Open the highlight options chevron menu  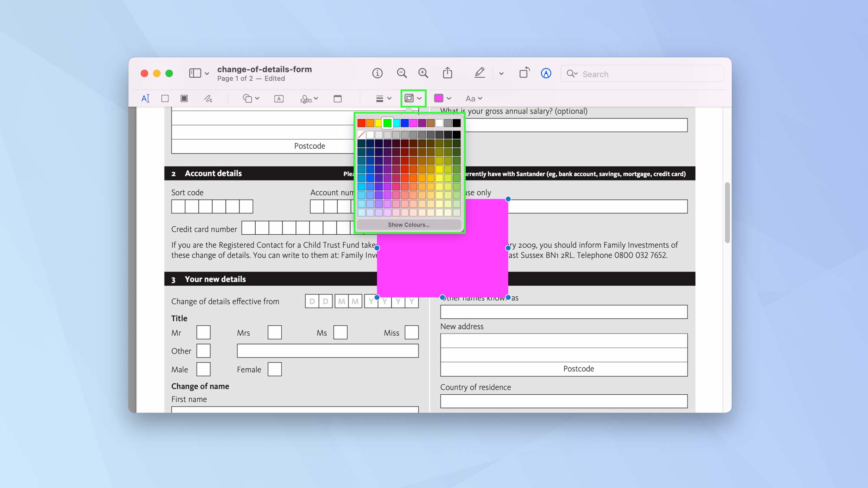(x=501, y=73)
